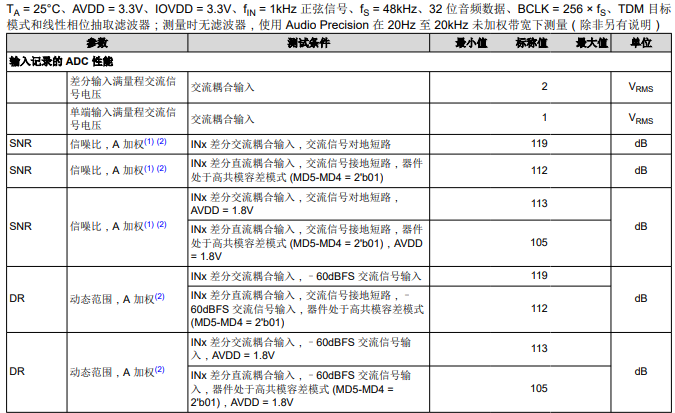This screenshot has height=413, width=675.
Task: Select the nominal value 2 for differential input
Action: point(544,87)
